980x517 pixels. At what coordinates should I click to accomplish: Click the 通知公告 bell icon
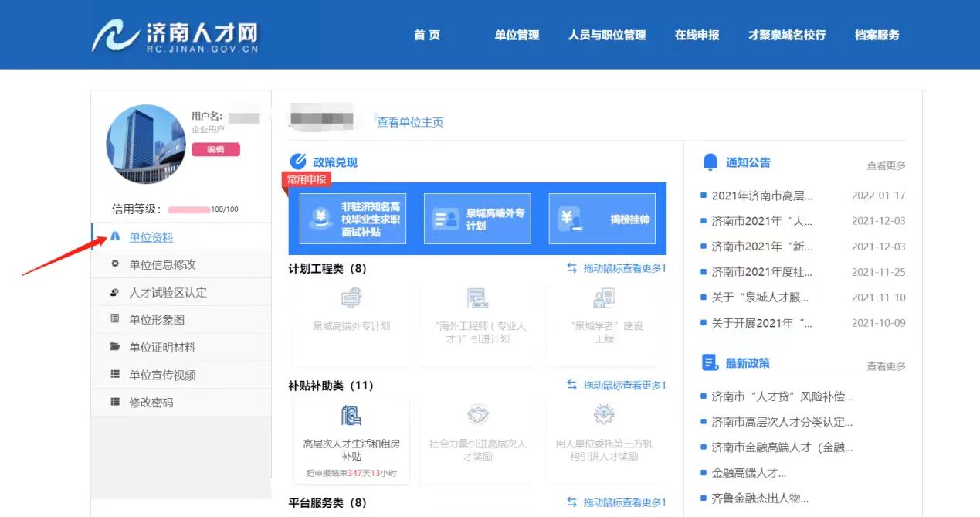(710, 162)
